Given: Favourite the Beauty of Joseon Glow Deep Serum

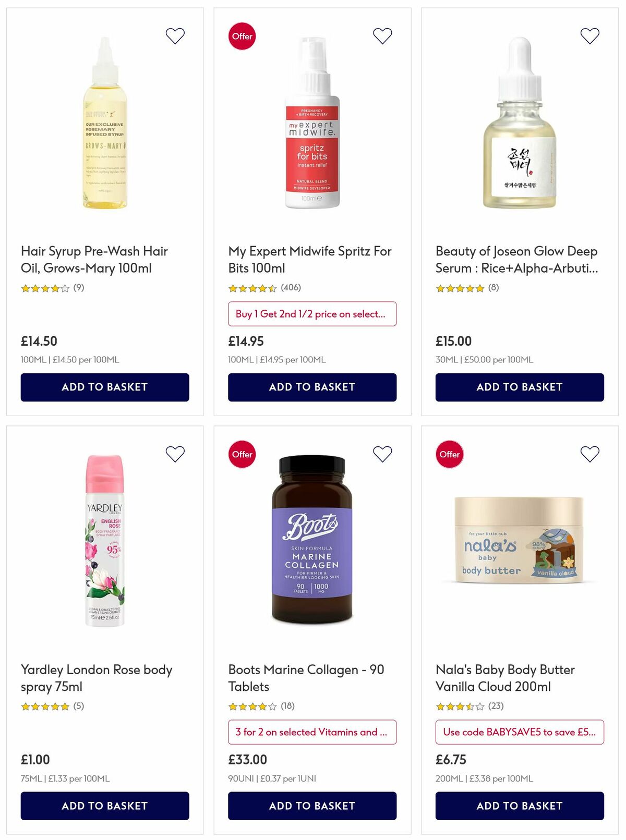Looking at the screenshot, I should coord(590,35).
